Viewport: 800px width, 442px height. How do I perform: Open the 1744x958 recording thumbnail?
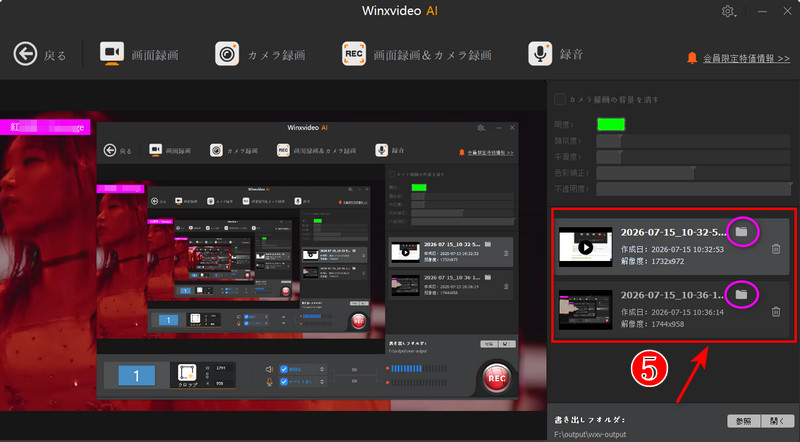click(x=585, y=310)
